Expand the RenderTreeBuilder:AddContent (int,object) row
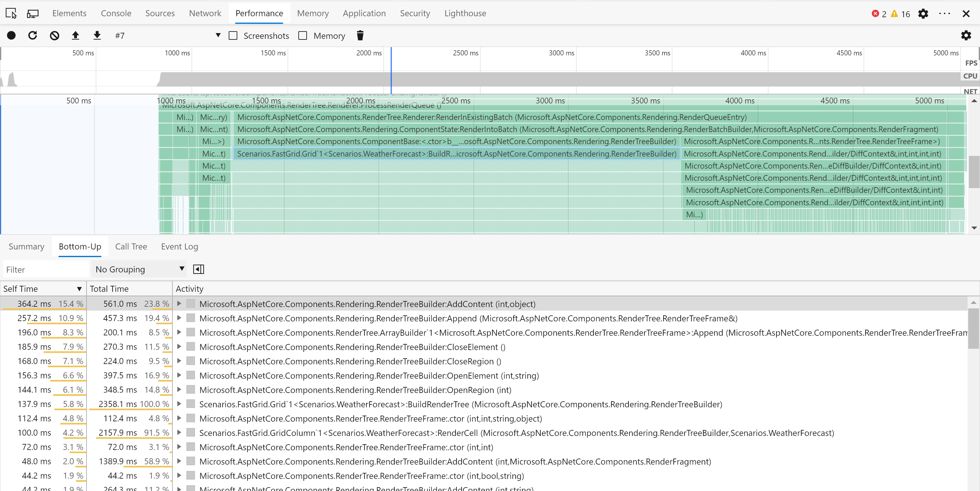This screenshot has height=491, width=980. [x=179, y=304]
